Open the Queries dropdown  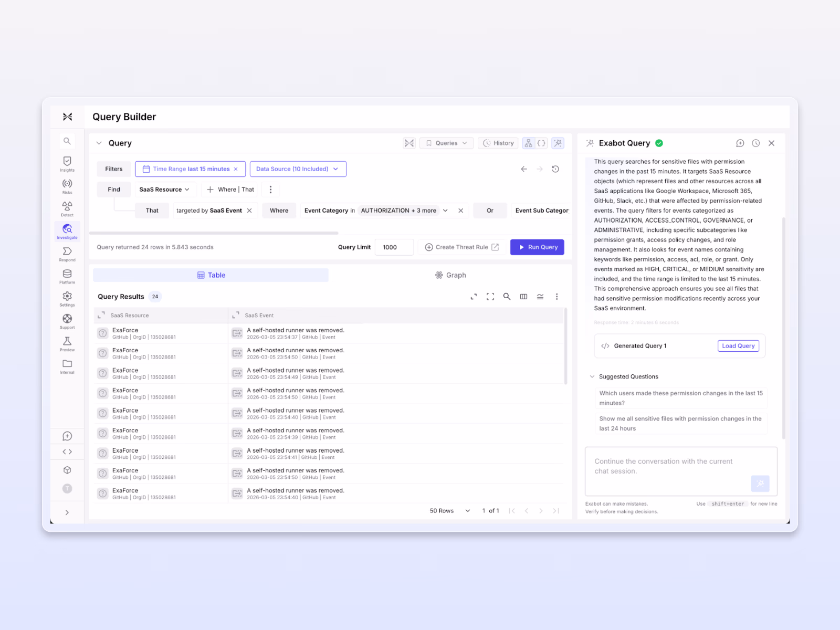click(446, 143)
